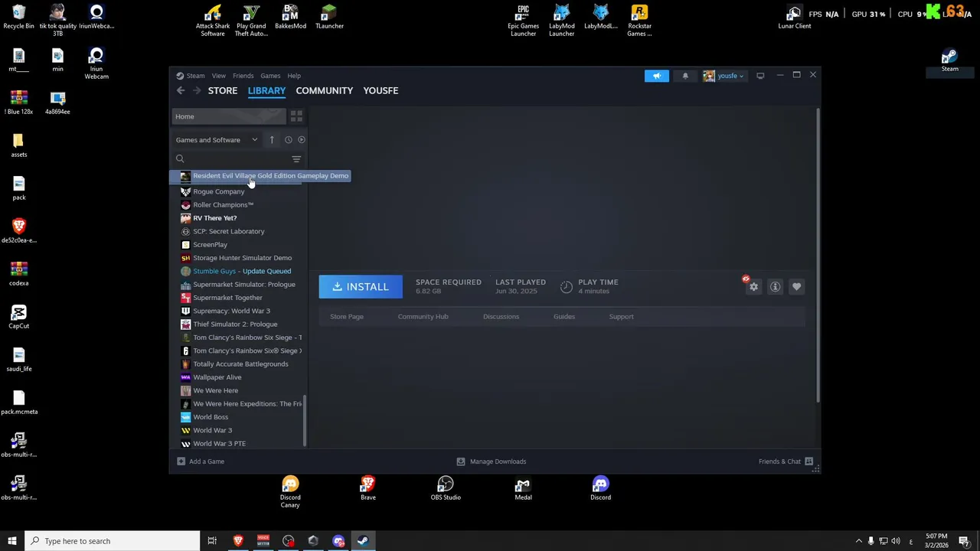Switch to the STORE tab
The height and width of the screenshot is (551, 980).
tap(223, 90)
